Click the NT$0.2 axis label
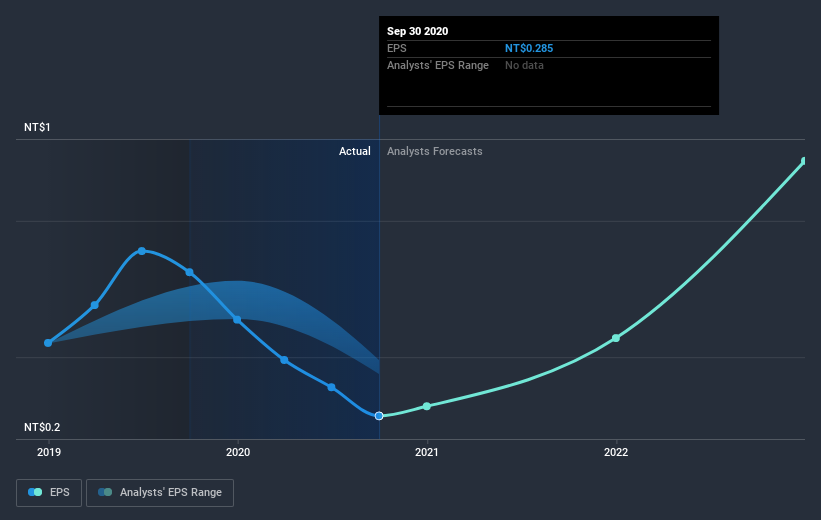Viewport: 821px width, 520px height. (x=42, y=427)
